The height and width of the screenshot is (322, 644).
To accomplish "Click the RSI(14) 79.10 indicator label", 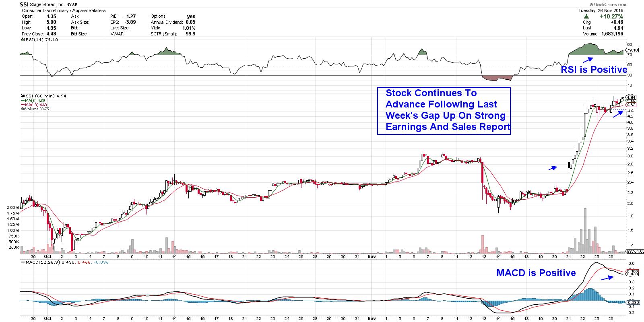I will (x=39, y=39).
